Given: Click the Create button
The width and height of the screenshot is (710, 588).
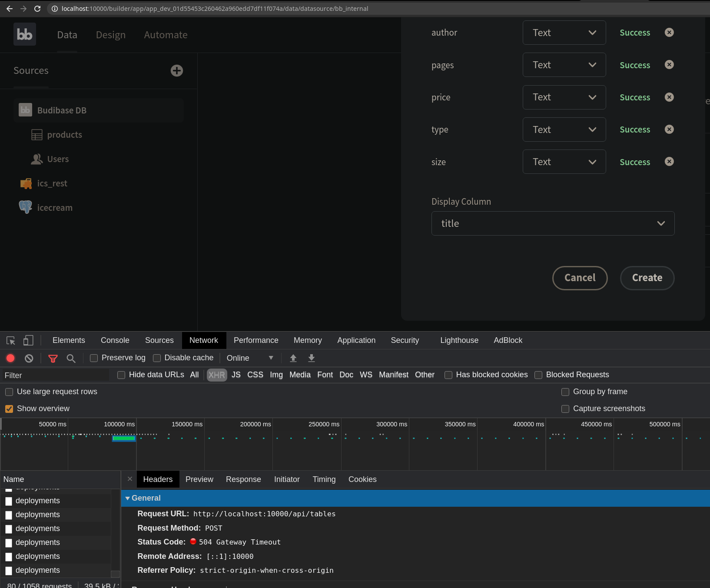Looking at the screenshot, I should tap(647, 278).
